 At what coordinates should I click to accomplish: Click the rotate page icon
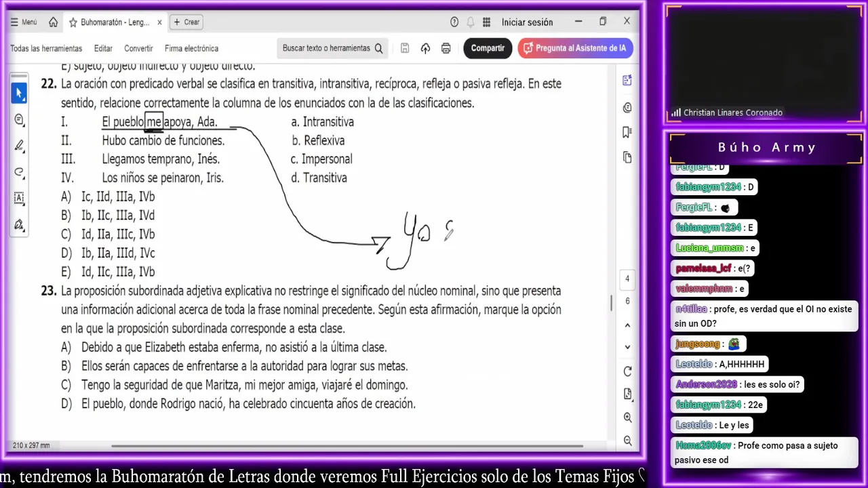pyautogui.click(x=627, y=371)
